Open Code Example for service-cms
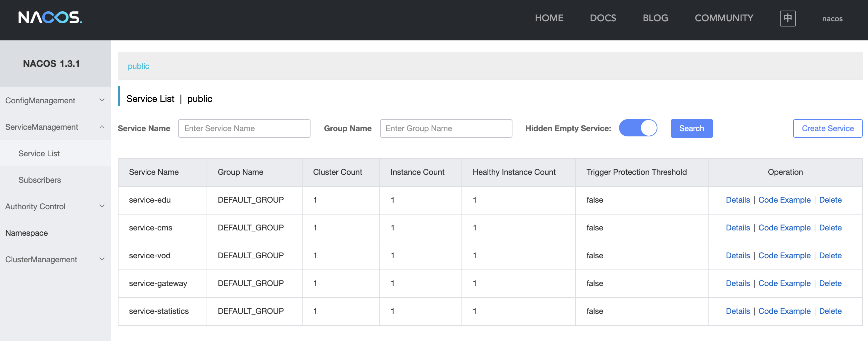The image size is (868, 341). pos(784,227)
